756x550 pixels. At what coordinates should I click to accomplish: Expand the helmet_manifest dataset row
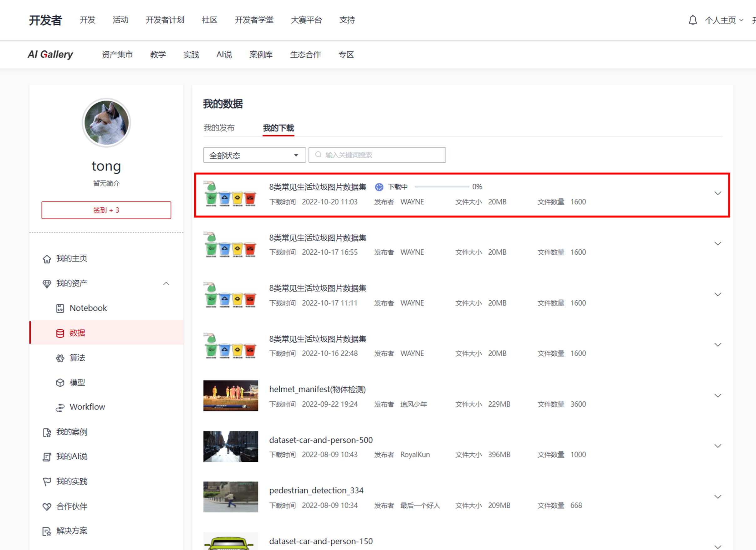(718, 396)
